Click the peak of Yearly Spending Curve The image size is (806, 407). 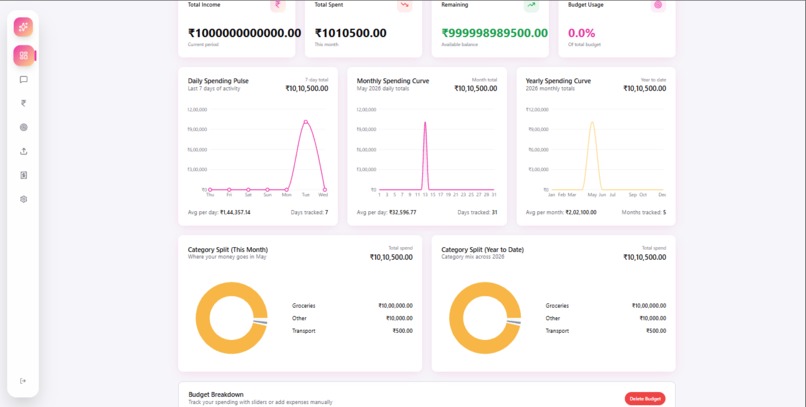[x=592, y=122]
